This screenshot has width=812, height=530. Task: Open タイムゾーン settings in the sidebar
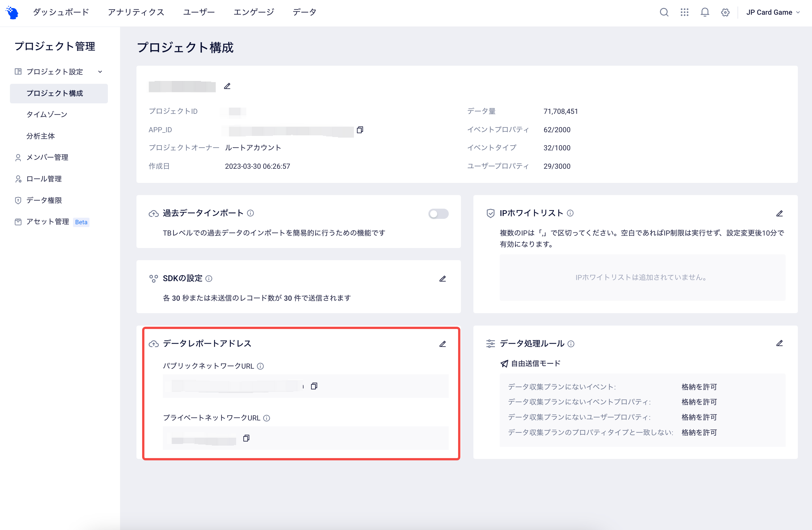(47, 114)
